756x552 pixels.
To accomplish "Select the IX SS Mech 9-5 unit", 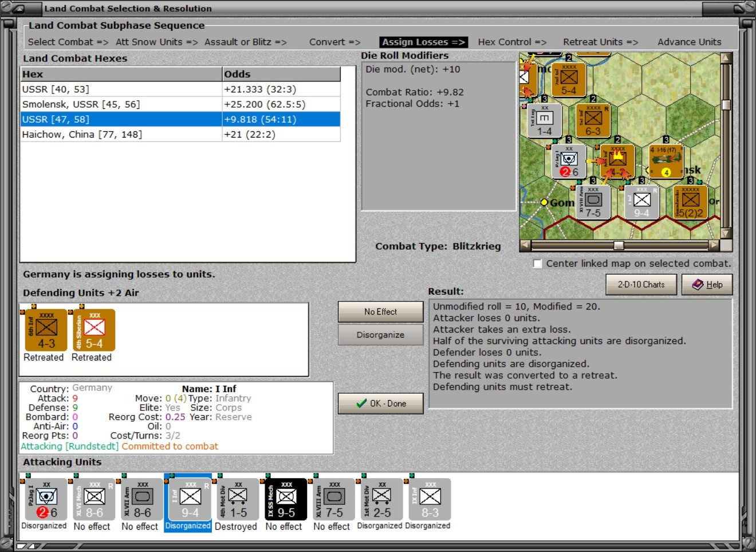I will (x=286, y=499).
